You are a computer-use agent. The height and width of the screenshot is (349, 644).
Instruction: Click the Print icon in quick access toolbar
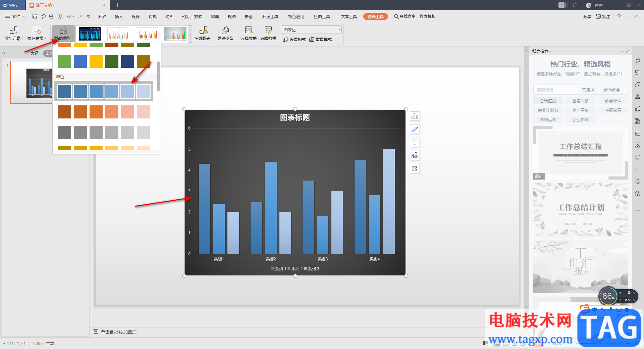pos(52,16)
